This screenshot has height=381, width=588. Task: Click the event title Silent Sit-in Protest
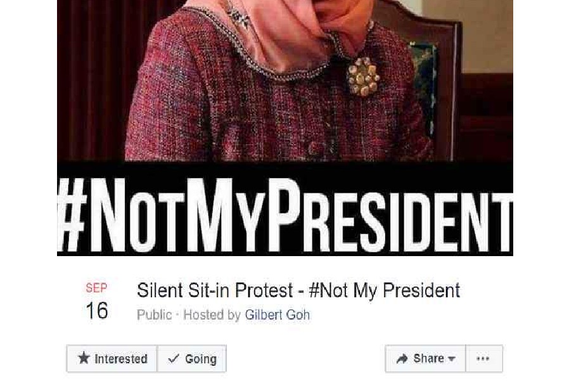pyautogui.click(x=298, y=290)
